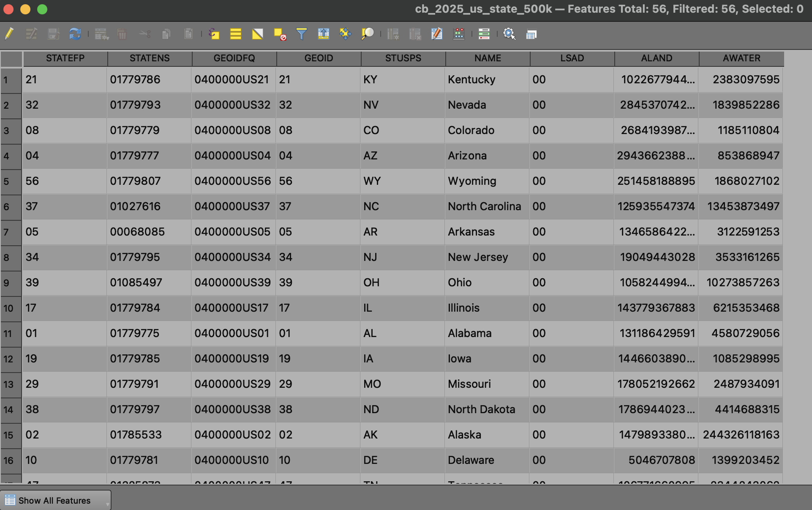Open the filter features using form funnel
The width and height of the screenshot is (812, 510).
pos(302,34)
